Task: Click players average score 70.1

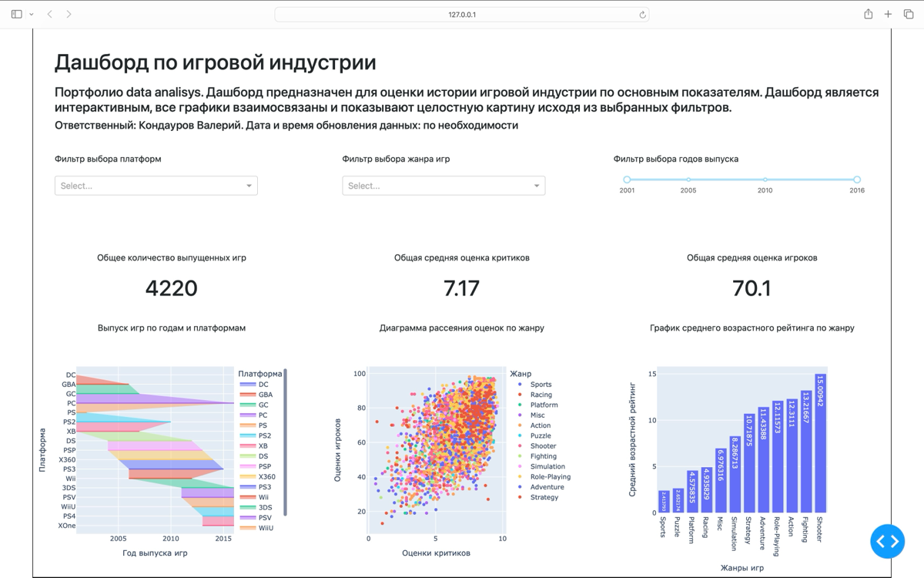Action: 752,288
